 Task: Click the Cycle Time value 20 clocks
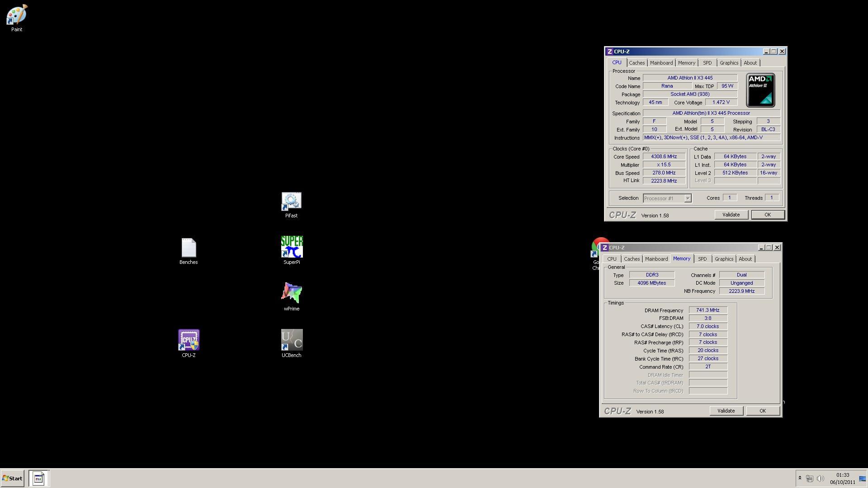pos(708,351)
